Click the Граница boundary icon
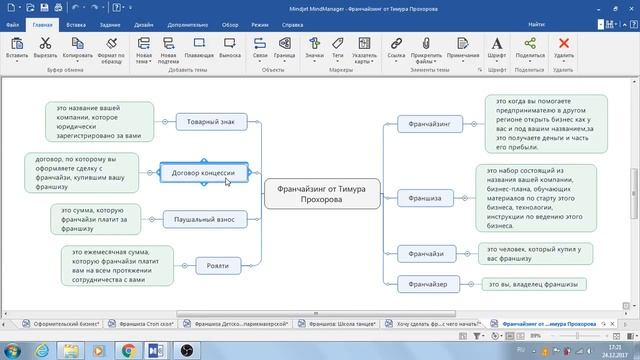Image resolution: width=640 pixels, height=360 pixels. tap(284, 43)
